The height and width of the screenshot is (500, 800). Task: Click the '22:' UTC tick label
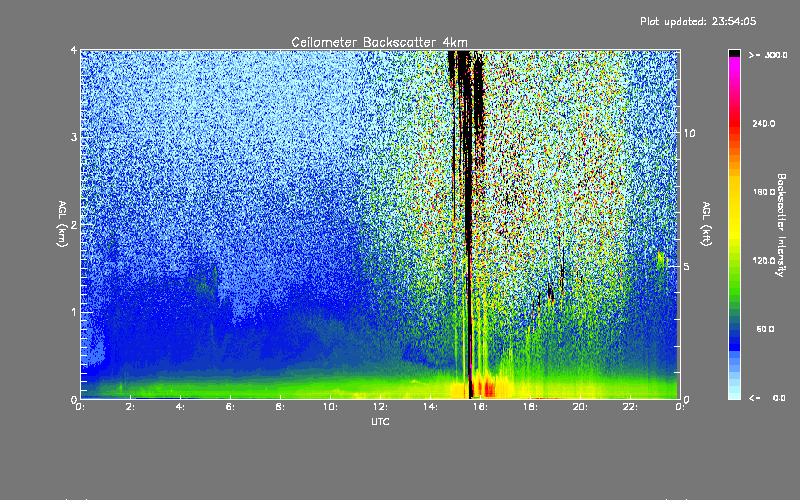pyautogui.click(x=631, y=407)
